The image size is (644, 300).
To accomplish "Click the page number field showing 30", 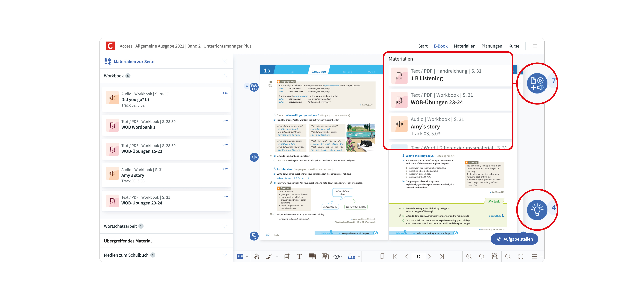I will tap(418, 256).
